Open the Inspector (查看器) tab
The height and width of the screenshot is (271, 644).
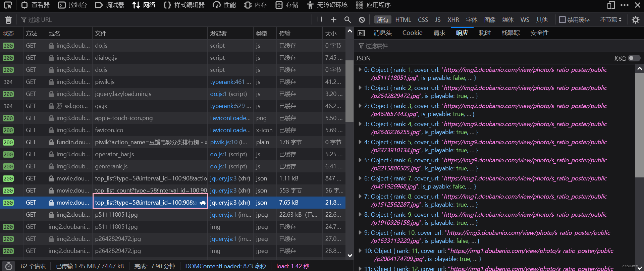coord(35,5)
